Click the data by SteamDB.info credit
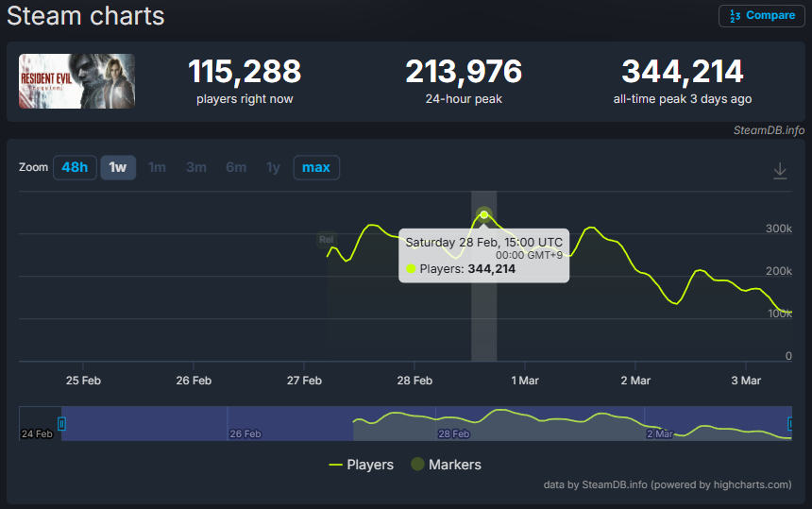Image resolution: width=812 pixels, height=509 pixels. point(667,484)
